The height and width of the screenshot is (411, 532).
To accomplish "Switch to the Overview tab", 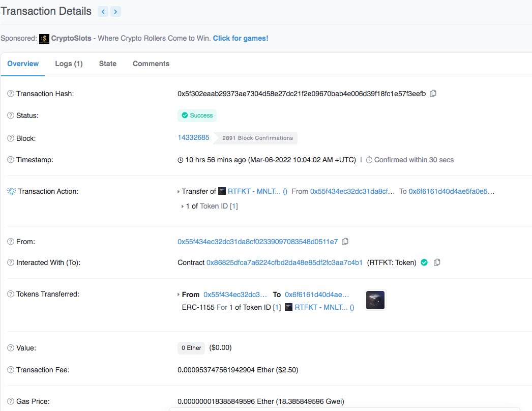I will click(23, 64).
